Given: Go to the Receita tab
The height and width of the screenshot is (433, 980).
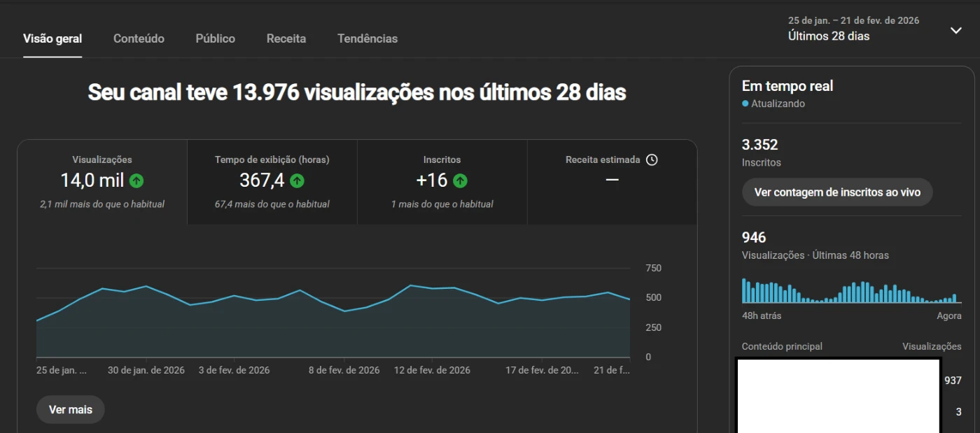Looking at the screenshot, I should point(286,38).
